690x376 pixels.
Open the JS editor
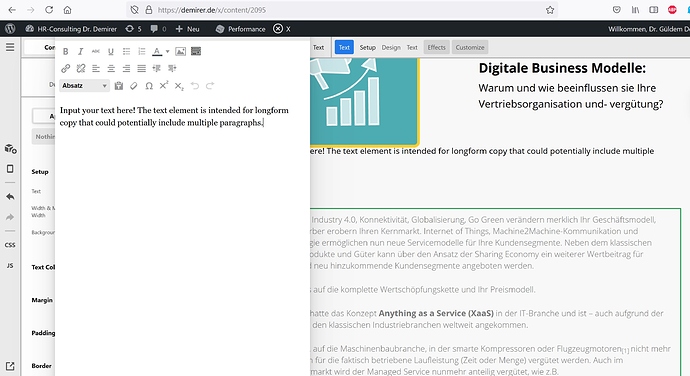10,265
